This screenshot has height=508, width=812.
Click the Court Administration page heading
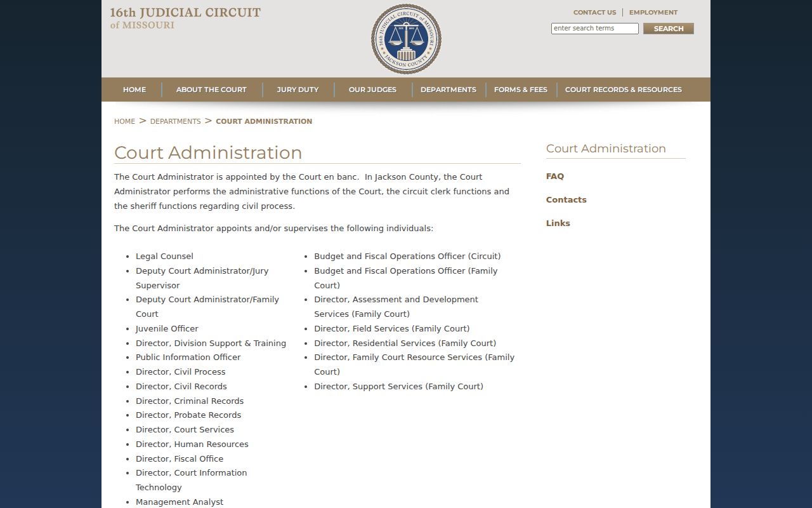[208, 153]
